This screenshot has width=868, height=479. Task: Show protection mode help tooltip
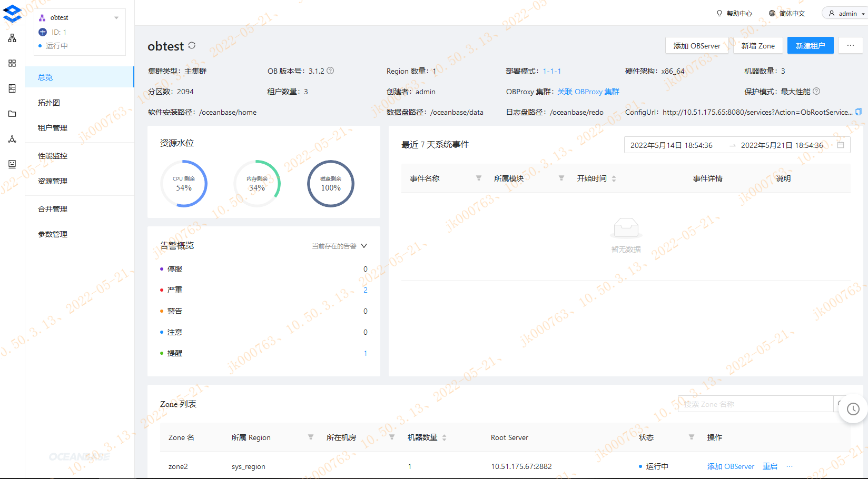point(816,91)
